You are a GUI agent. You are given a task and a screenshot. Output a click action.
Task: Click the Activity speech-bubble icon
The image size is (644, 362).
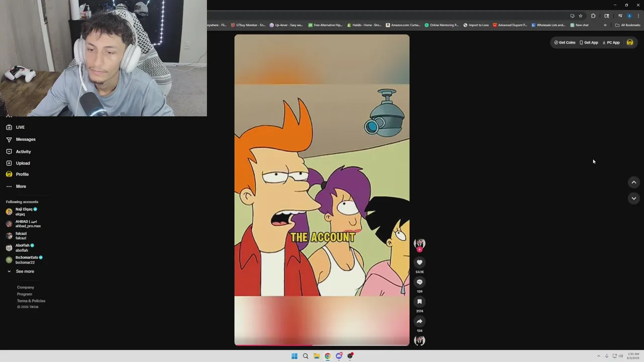pos(9,151)
